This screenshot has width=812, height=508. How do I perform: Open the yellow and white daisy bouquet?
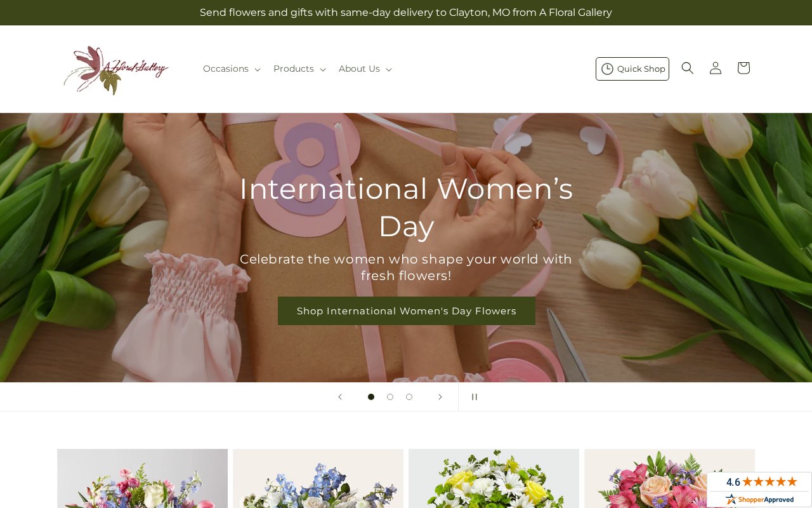click(x=494, y=478)
